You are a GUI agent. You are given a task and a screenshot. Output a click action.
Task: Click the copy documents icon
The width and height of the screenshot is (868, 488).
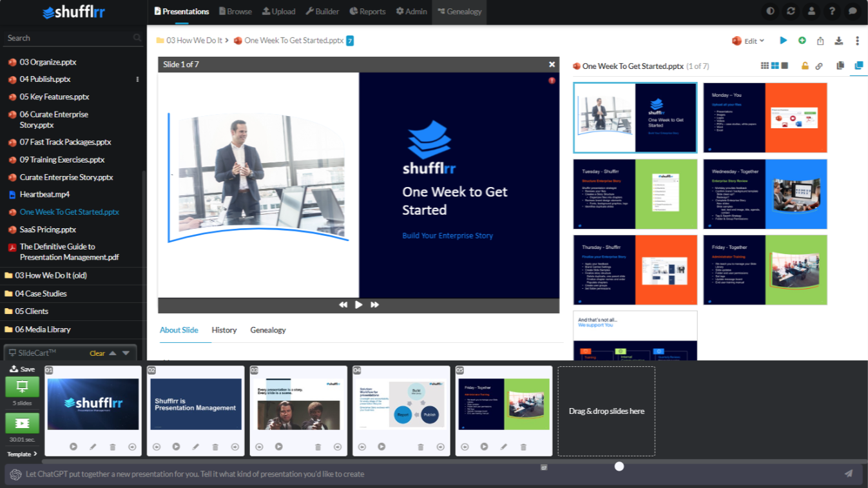(x=840, y=66)
